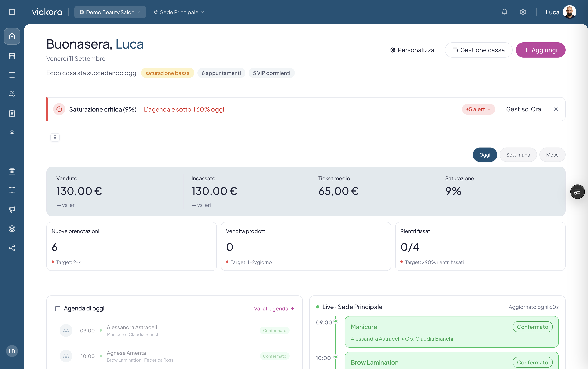Open settings gear in top bar

pos(523,12)
